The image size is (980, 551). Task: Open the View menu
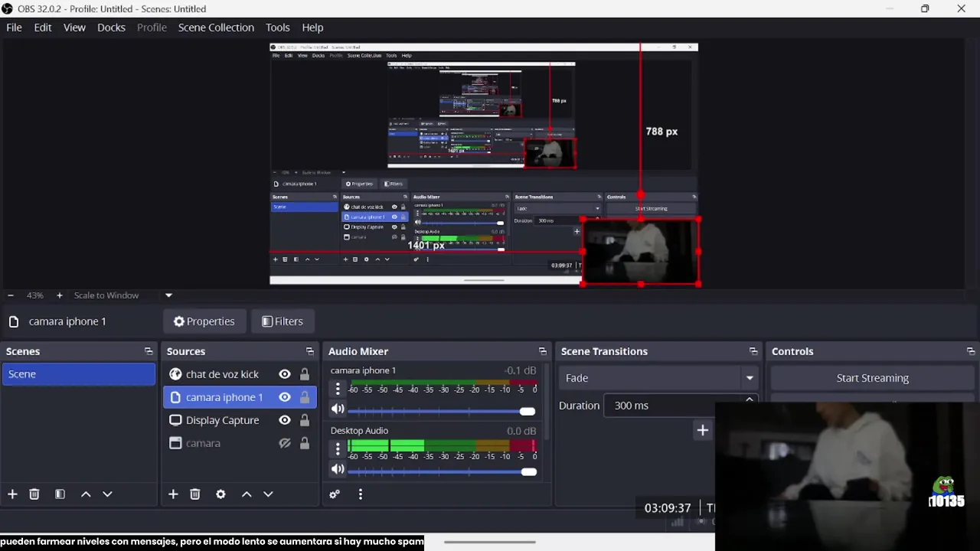click(74, 28)
